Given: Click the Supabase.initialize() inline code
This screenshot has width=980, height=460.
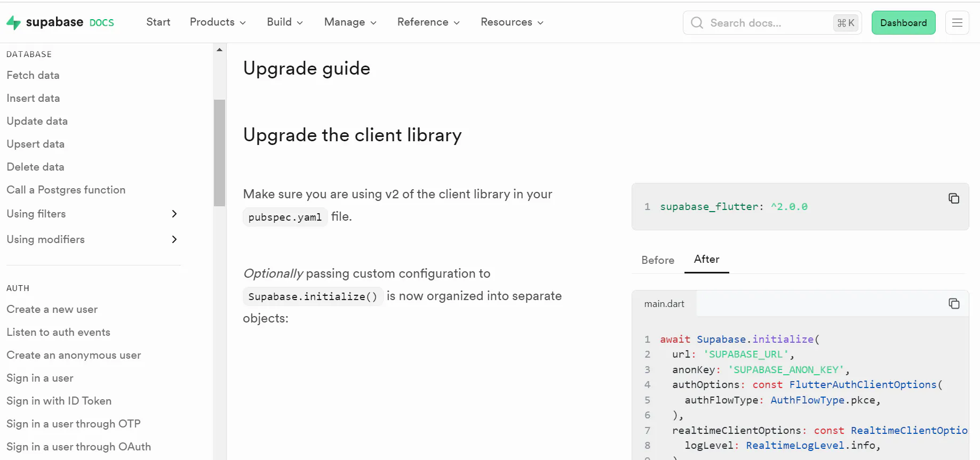Looking at the screenshot, I should click(313, 296).
